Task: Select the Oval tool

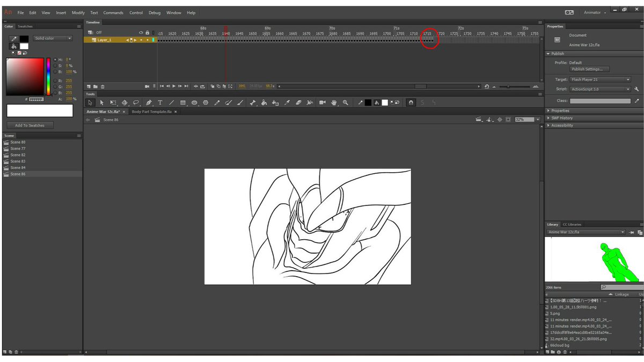Action: click(x=194, y=102)
